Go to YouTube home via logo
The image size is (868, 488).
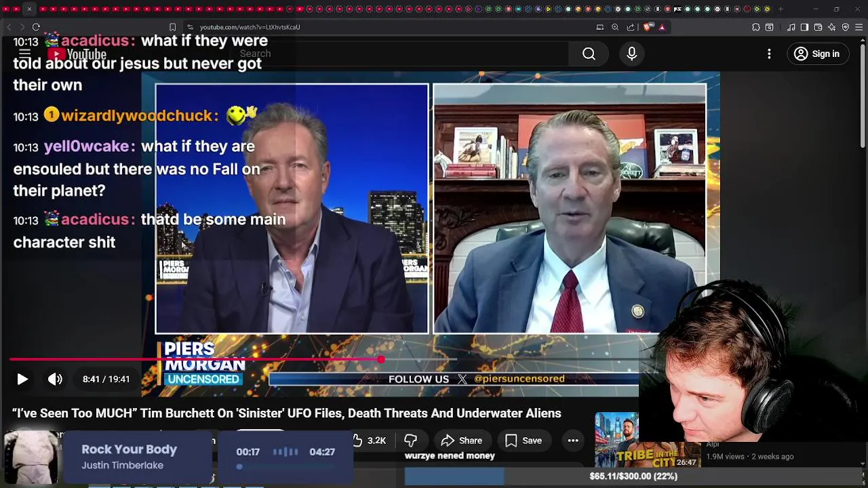77,54
